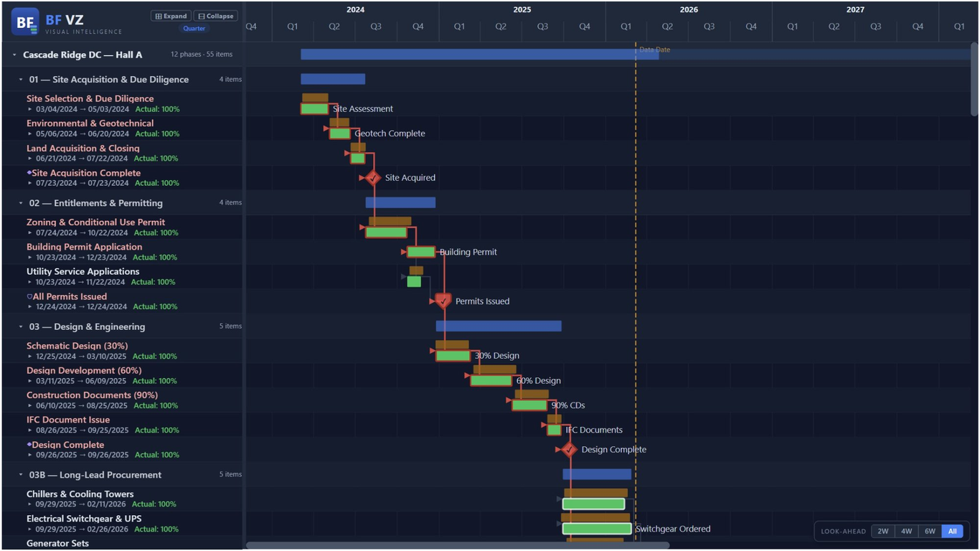Open the Quarter zoom selector
980x551 pixels.
pyautogui.click(x=194, y=27)
